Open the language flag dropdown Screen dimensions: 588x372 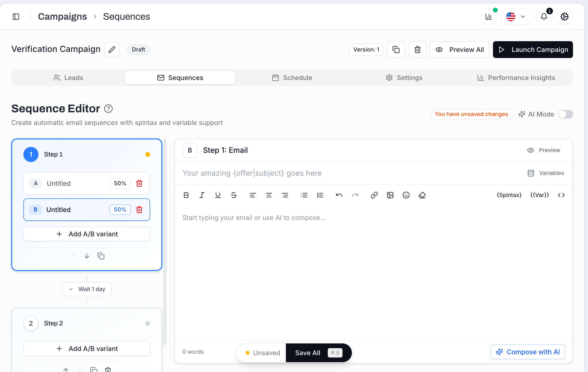[516, 17]
